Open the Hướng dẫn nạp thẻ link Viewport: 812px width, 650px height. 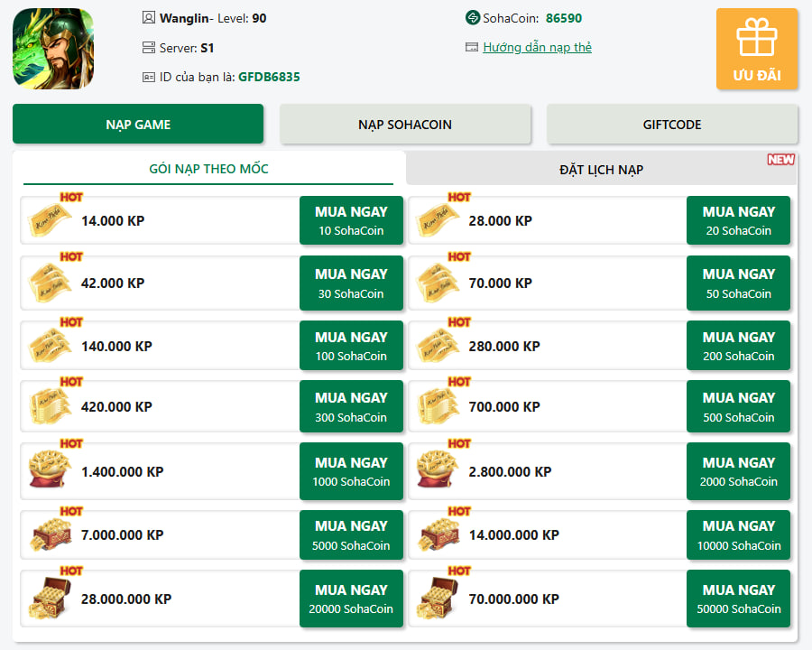(x=537, y=48)
